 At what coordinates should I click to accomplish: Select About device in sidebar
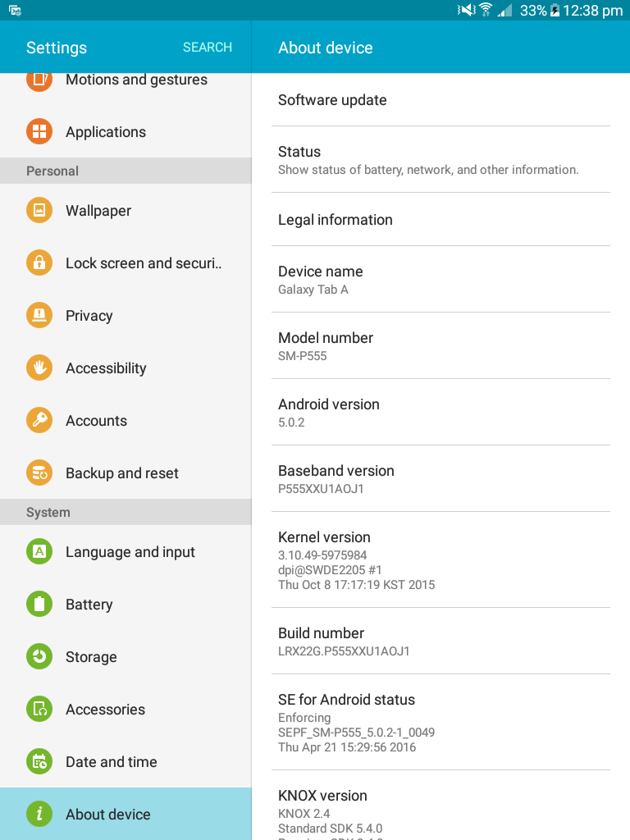[107, 815]
